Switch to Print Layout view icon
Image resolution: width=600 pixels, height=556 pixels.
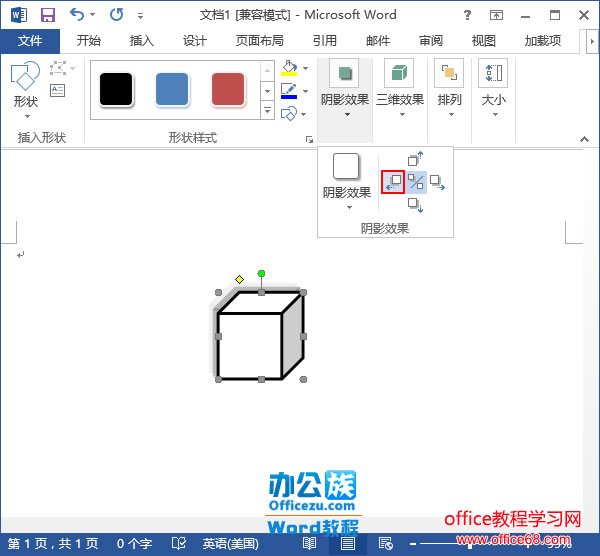pos(347,543)
